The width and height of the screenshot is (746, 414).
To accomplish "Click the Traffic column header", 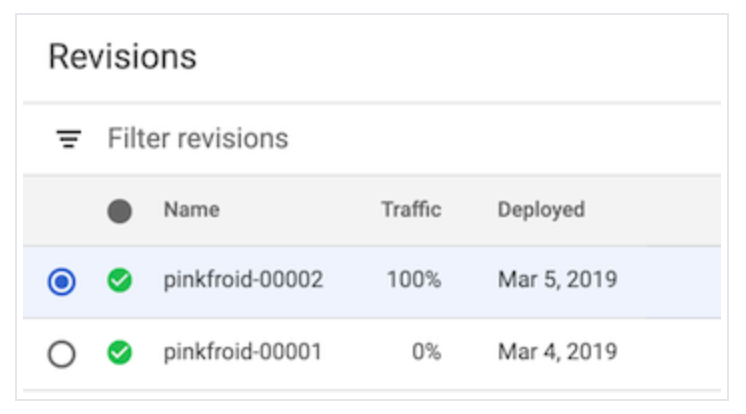I will (410, 210).
